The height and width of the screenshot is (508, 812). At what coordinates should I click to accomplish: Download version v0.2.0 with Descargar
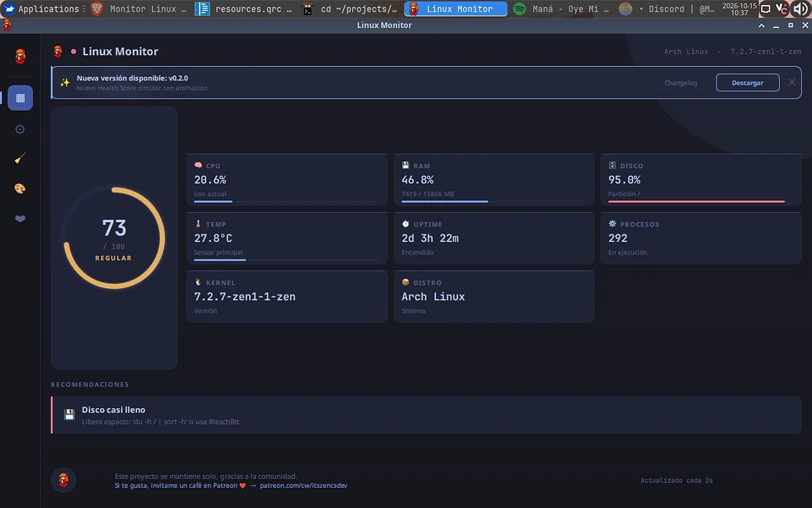point(747,83)
